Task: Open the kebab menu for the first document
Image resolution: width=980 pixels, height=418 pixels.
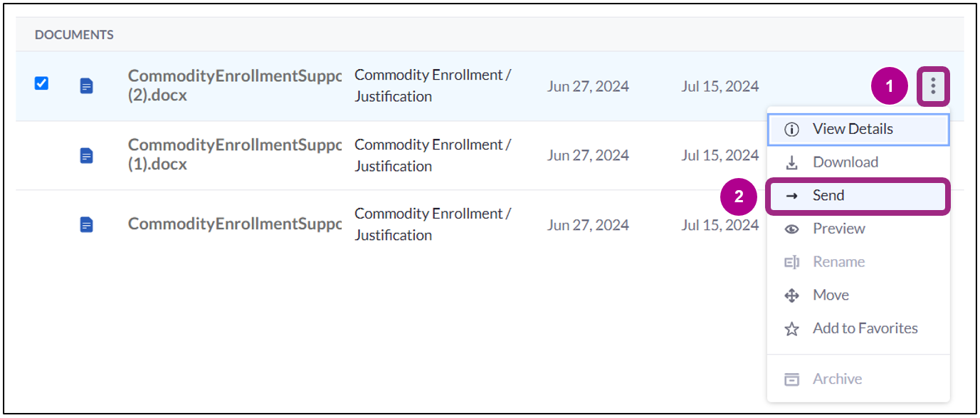Action: click(x=932, y=85)
